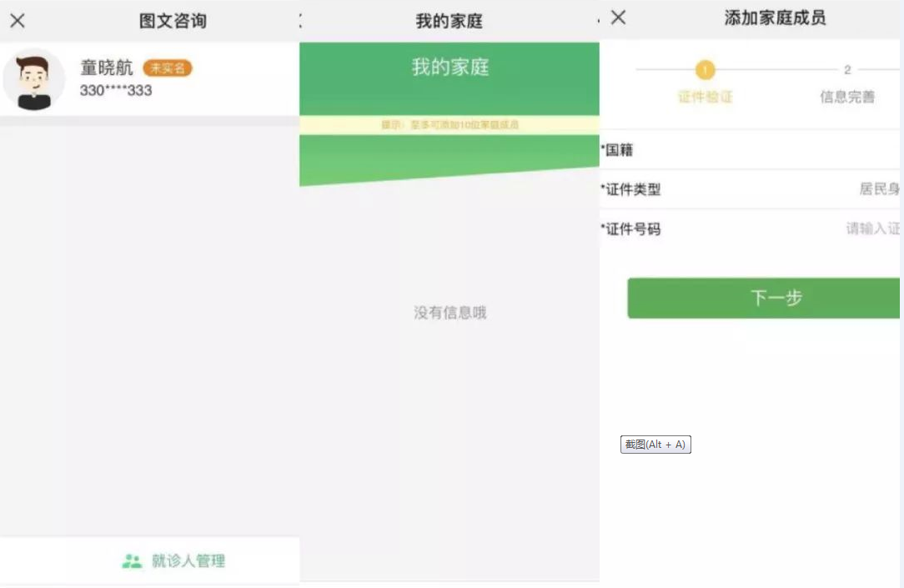Select the masked ID 330****333
The image size is (904, 588).
[116, 90]
